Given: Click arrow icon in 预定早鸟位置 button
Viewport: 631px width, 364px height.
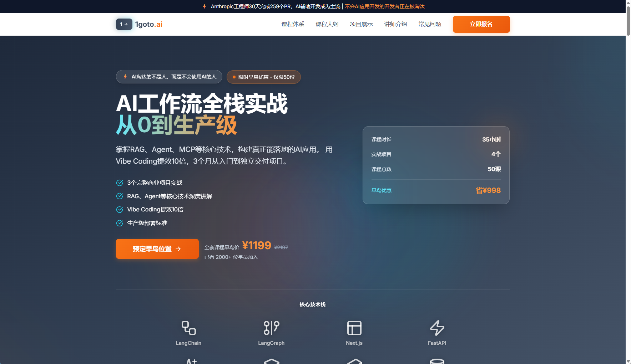Looking at the screenshot, I should coord(178,249).
